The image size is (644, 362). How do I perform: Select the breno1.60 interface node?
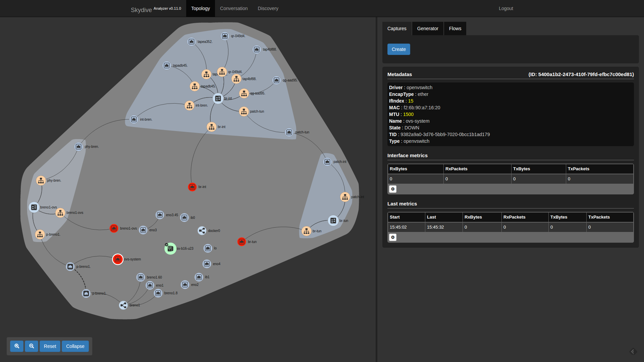point(141,277)
